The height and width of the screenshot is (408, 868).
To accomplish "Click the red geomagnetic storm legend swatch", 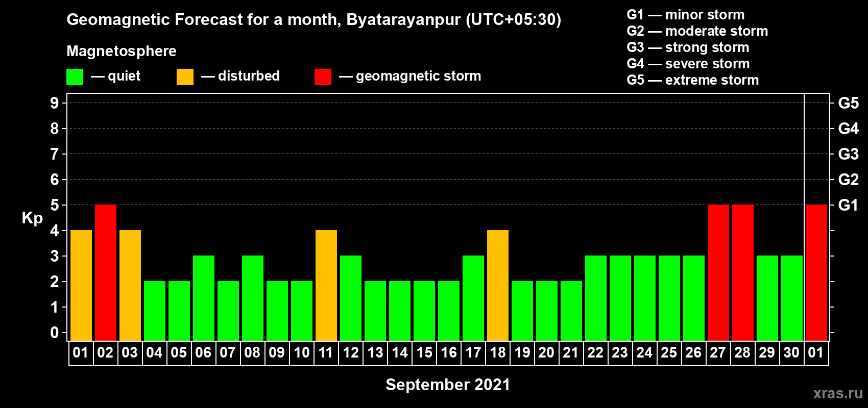I will tap(323, 77).
